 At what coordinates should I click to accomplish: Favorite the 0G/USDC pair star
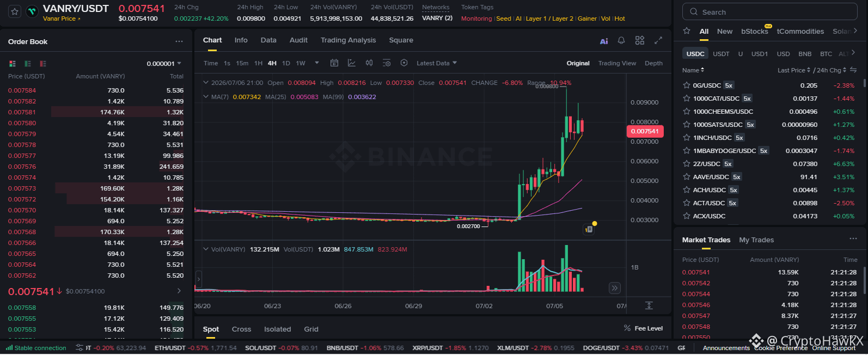point(687,85)
